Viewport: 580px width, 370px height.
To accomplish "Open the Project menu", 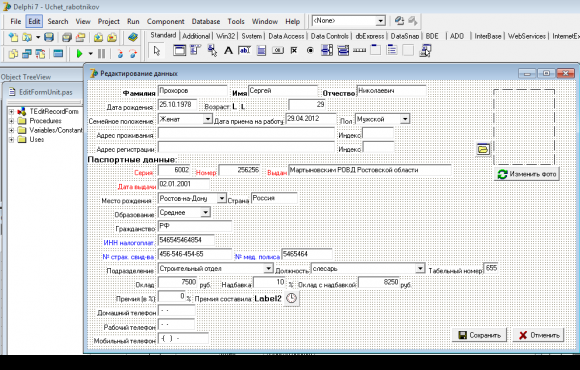I will point(108,21).
